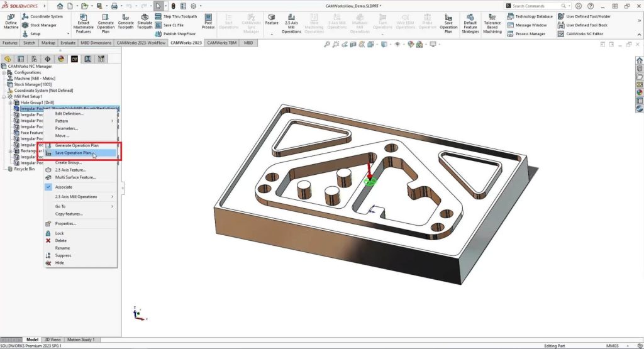The width and height of the screenshot is (644, 349).
Task: Open the DisplayManager appearance sphere tab
Action: pos(61,59)
